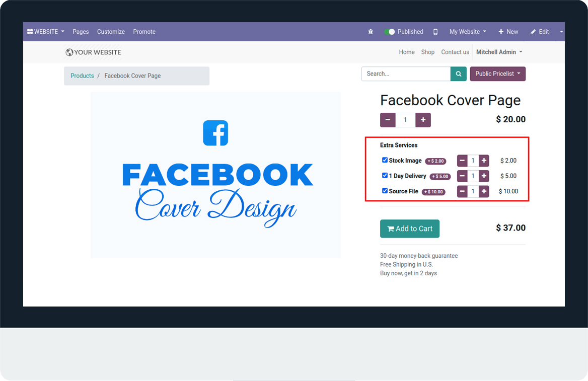Click the Extra Services heading
This screenshot has width=588, height=381.
[399, 145]
